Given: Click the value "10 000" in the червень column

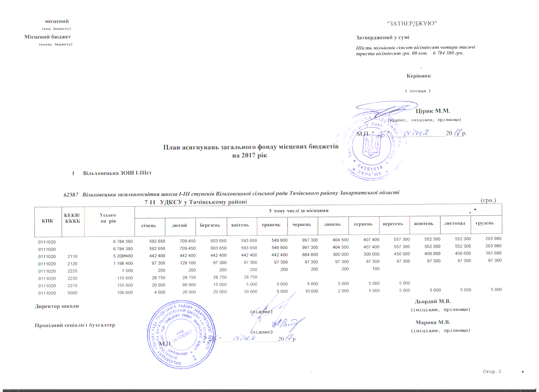Looking at the screenshot, I should click(312, 291).
